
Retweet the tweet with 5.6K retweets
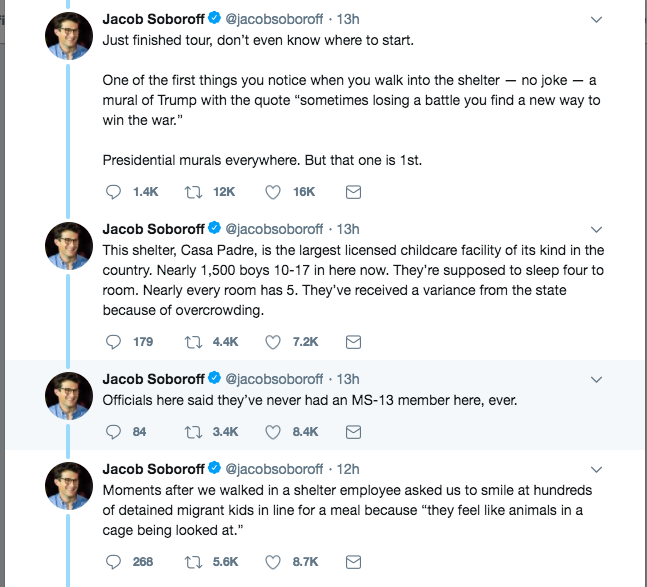coord(194,561)
